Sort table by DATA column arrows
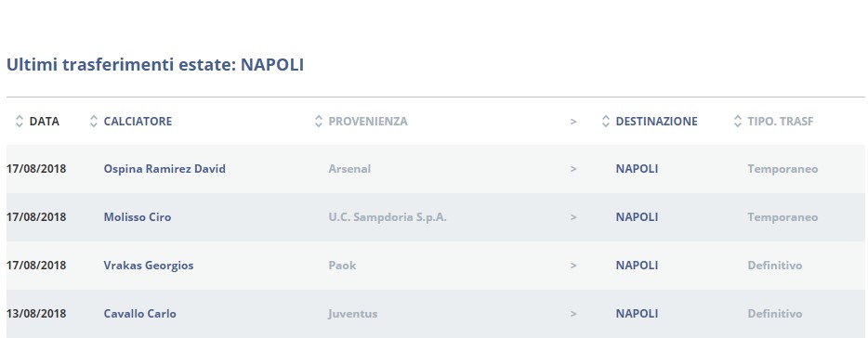The image size is (868, 338). click(20, 121)
